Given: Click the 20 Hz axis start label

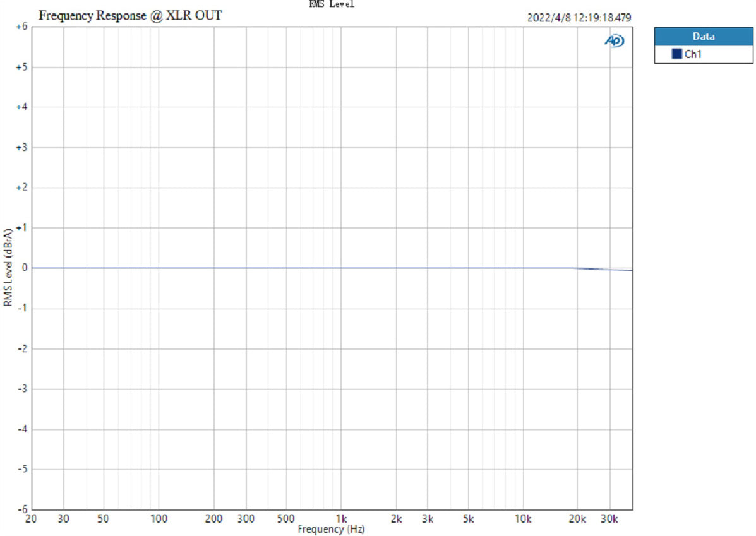Looking at the screenshot, I should (31, 519).
